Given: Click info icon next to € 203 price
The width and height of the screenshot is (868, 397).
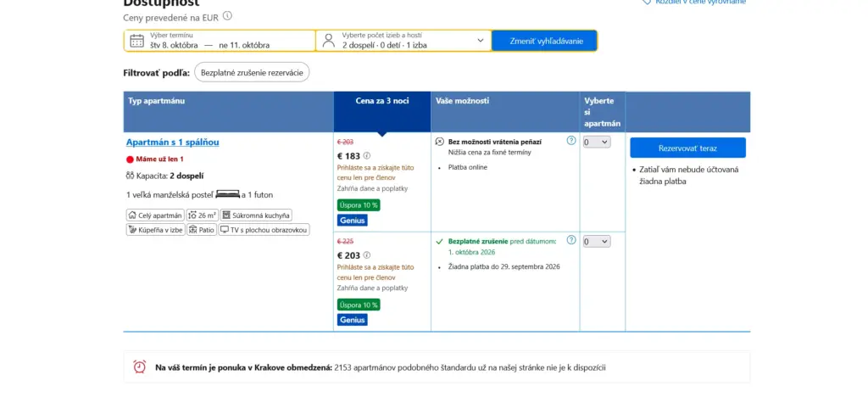Looking at the screenshot, I should pyautogui.click(x=366, y=255).
